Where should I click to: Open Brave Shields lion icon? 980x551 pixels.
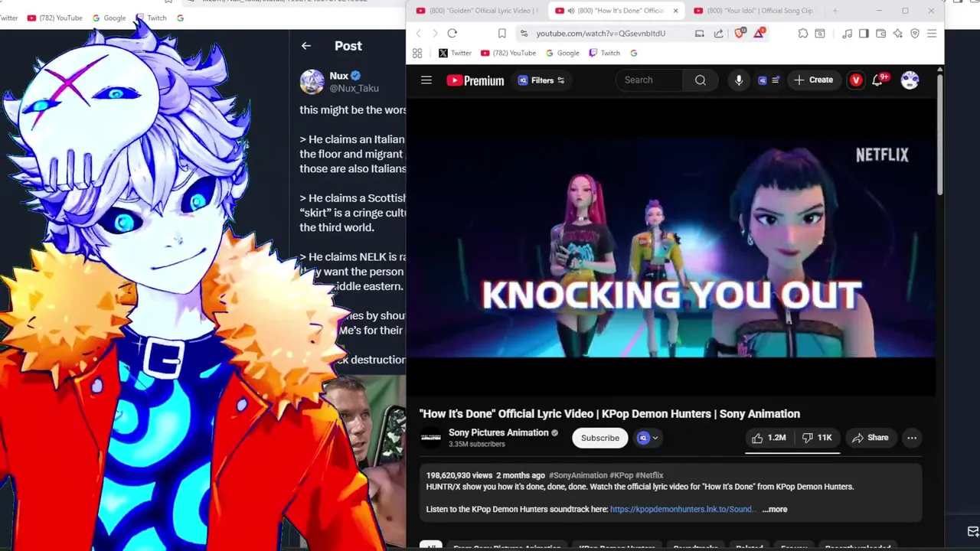tap(740, 33)
